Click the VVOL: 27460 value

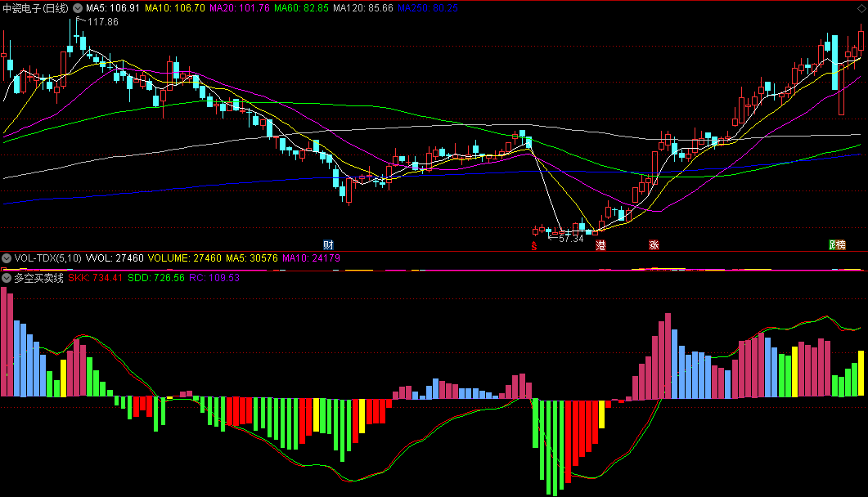coord(115,258)
